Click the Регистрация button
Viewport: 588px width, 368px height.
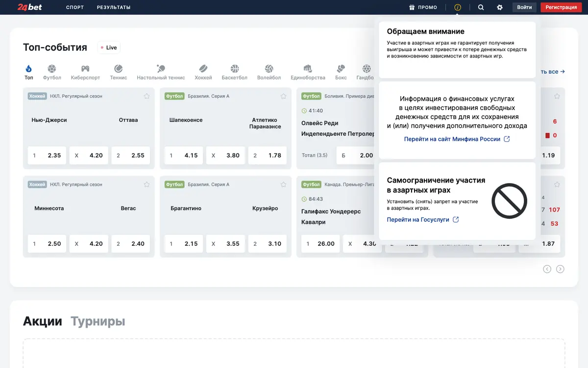coord(561,7)
